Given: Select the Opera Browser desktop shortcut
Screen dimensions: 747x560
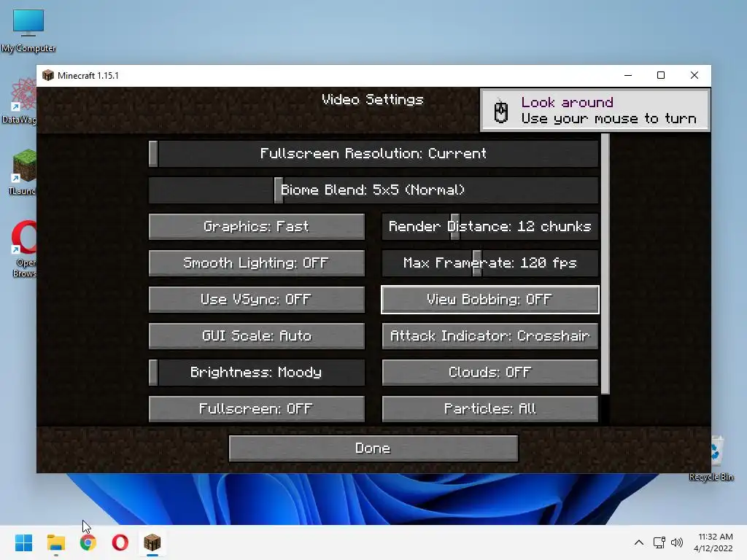Looking at the screenshot, I should pyautogui.click(x=24, y=249).
